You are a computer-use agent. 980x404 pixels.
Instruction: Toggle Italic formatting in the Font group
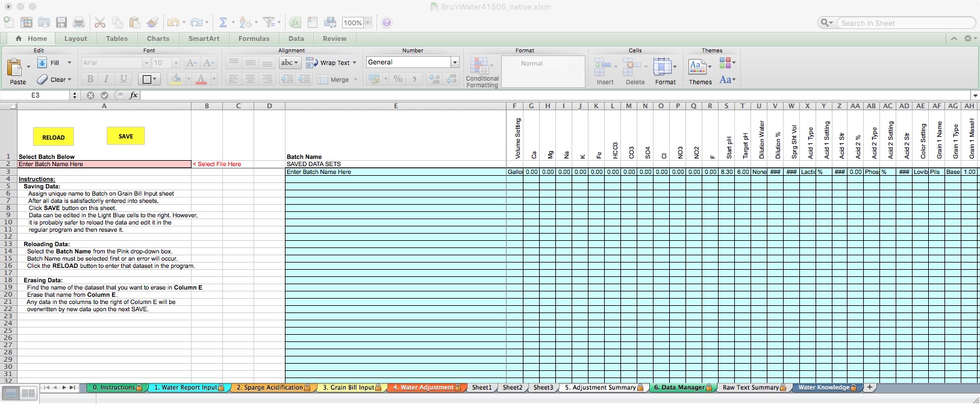pos(107,79)
